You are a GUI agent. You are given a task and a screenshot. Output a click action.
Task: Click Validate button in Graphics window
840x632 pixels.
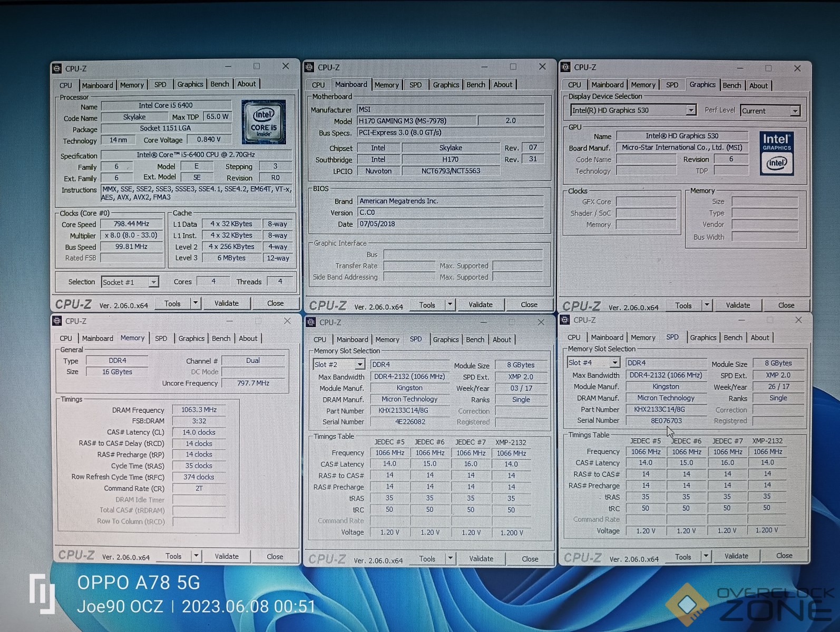tap(738, 305)
